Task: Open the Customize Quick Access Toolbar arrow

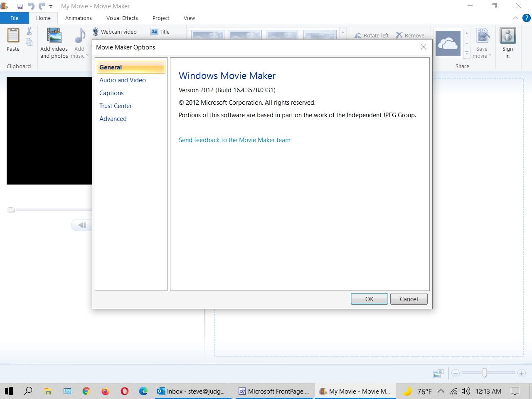Action: click(x=51, y=7)
